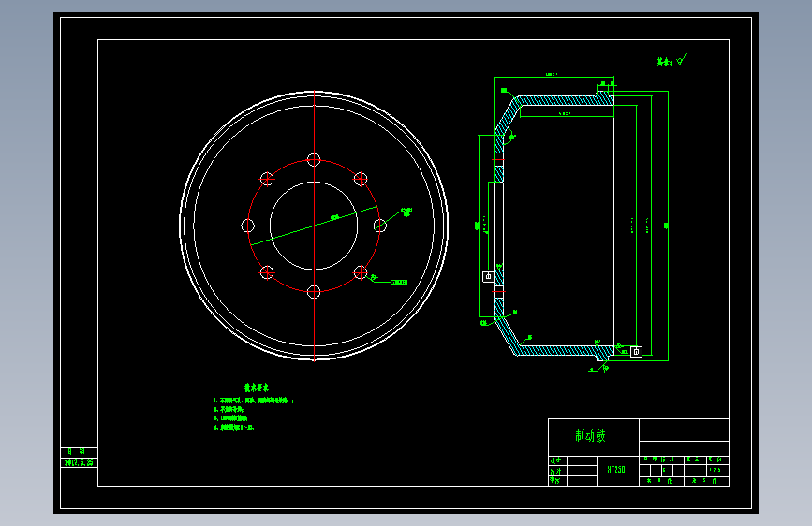The height and width of the screenshot is (526, 812).
Task: Select the lower-right bolt hole
Action: (361, 272)
